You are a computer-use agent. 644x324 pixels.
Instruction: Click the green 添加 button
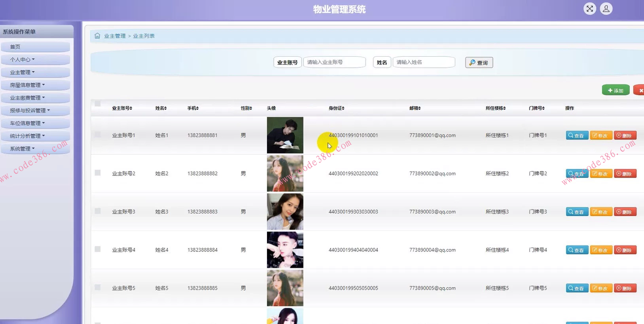point(616,90)
